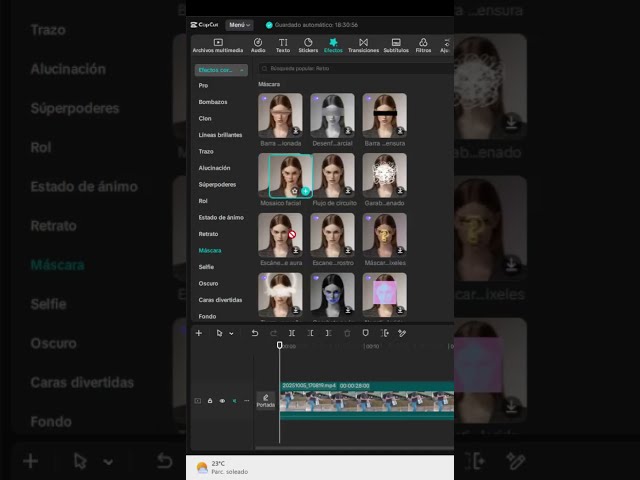This screenshot has width=640, height=480.
Task: Trim the clip right of playhead
Action: click(x=329, y=333)
